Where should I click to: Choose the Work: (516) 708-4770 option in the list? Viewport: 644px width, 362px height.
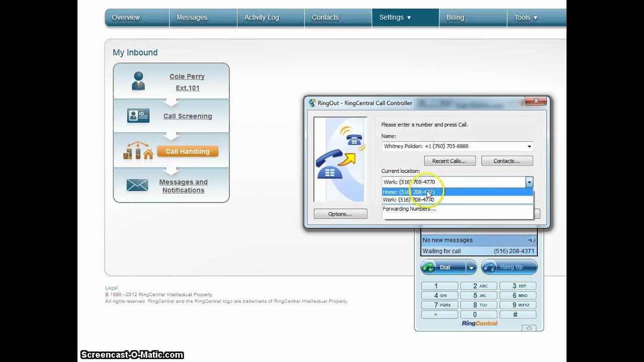point(457,200)
